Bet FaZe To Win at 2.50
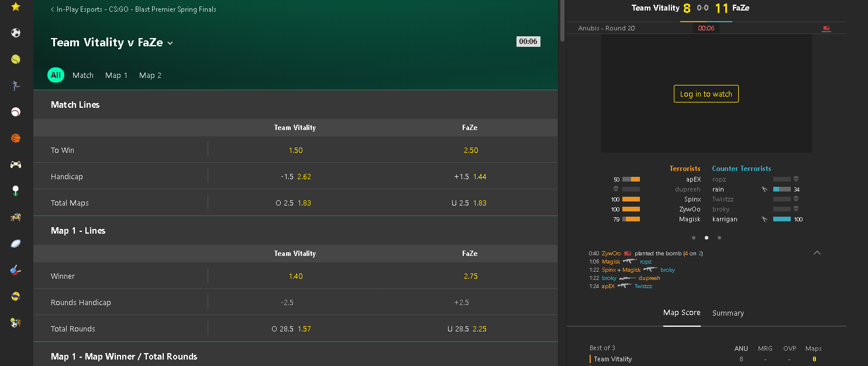 click(x=470, y=150)
